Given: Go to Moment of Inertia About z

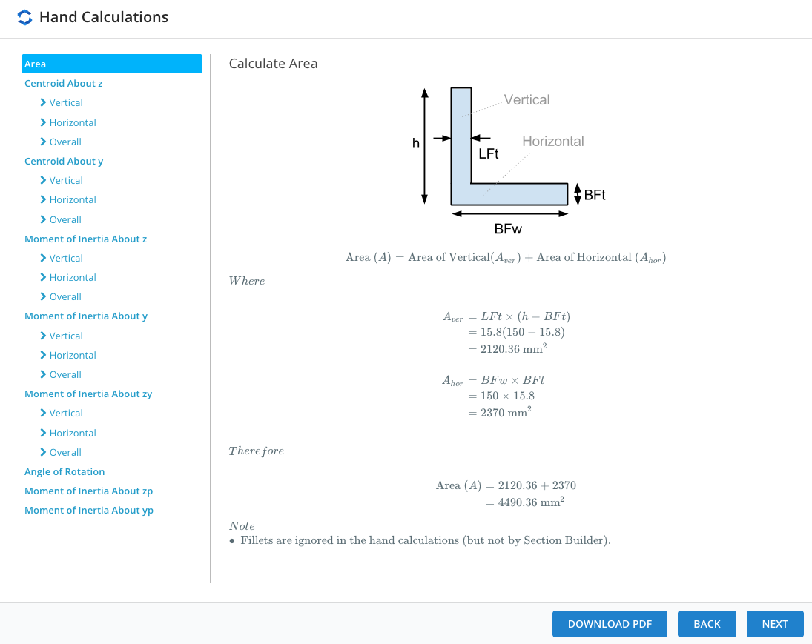Looking at the screenshot, I should pos(85,239).
